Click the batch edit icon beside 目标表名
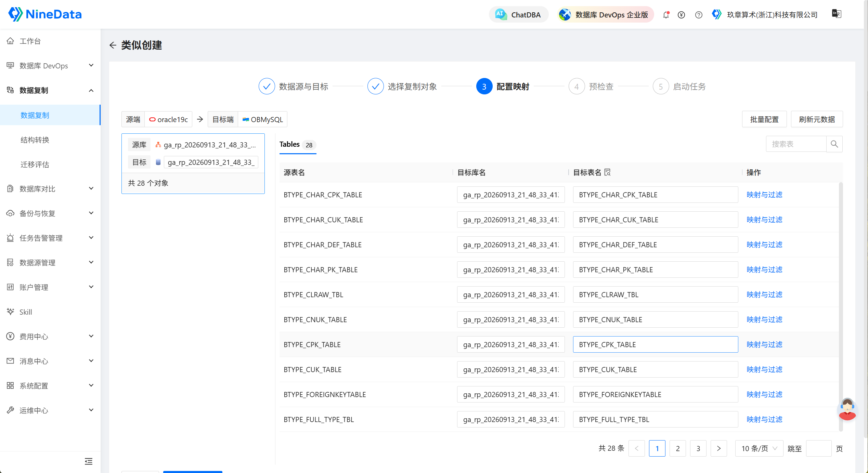 point(607,172)
